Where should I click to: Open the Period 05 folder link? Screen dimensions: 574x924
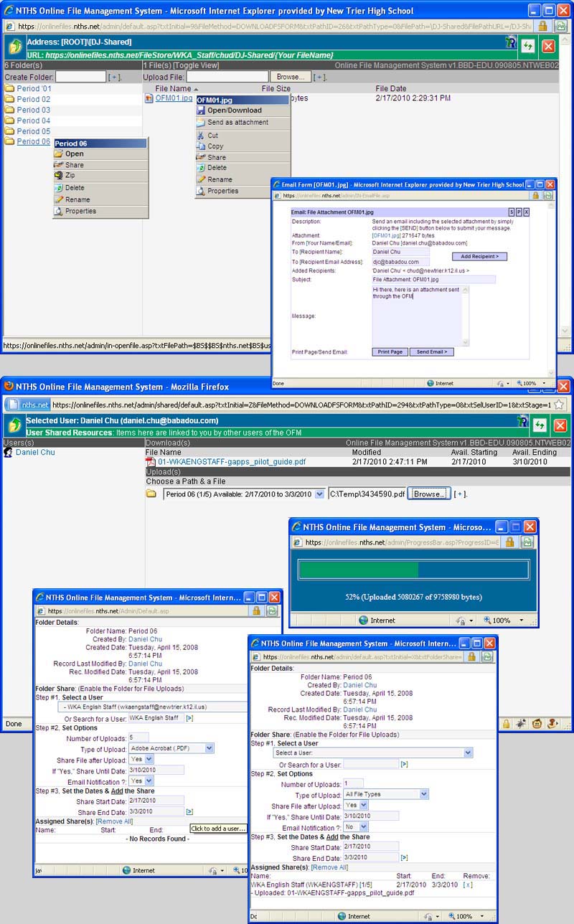point(34,131)
